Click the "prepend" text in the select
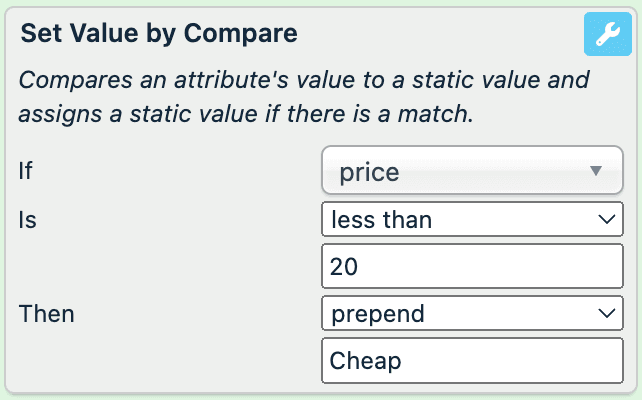The height and width of the screenshot is (400, 642). (378, 314)
